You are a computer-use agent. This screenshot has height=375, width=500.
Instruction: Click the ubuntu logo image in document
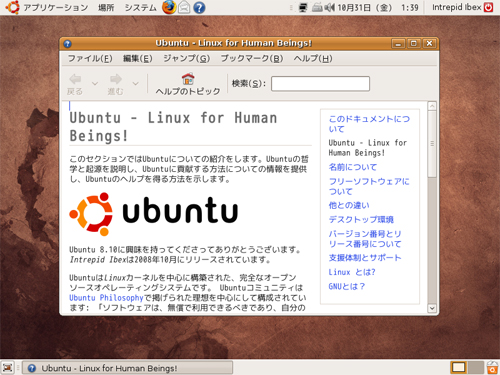pyautogui.click(x=154, y=214)
